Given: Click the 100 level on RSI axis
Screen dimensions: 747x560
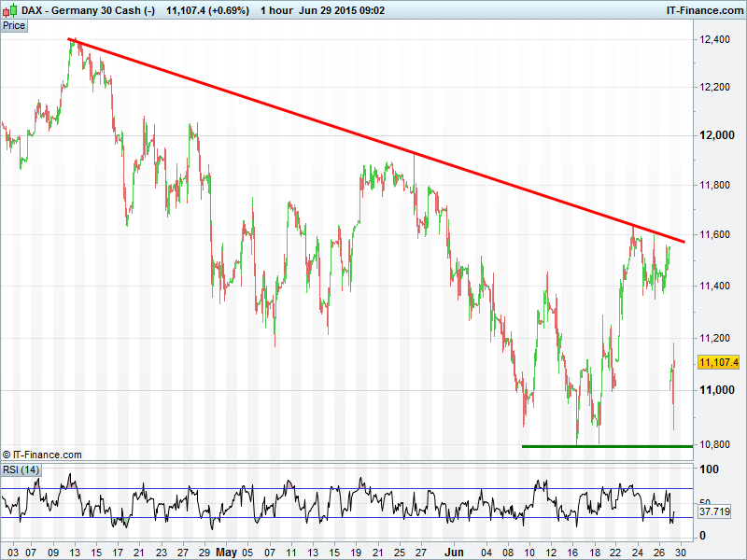Looking at the screenshot, I should coord(708,469).
